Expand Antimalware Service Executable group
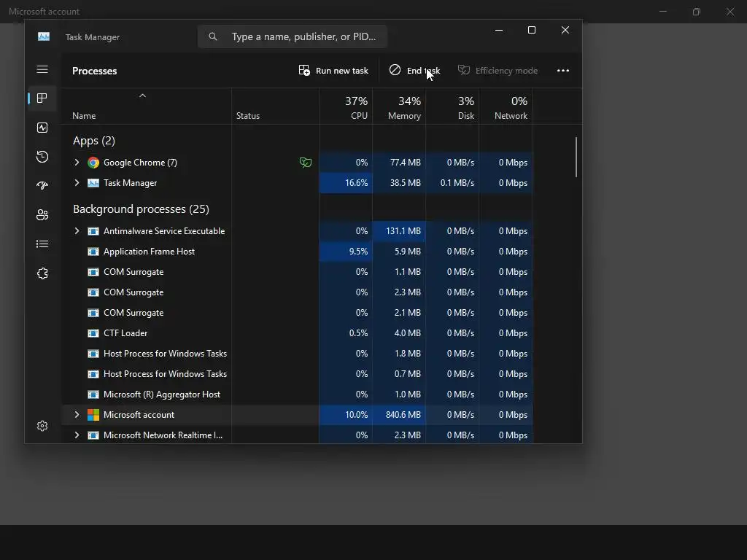The image size is (747, 560). click(x=77, y=231)
